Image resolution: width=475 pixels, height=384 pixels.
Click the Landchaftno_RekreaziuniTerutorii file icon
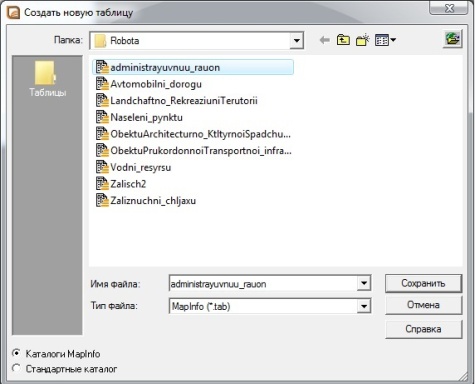102,100
